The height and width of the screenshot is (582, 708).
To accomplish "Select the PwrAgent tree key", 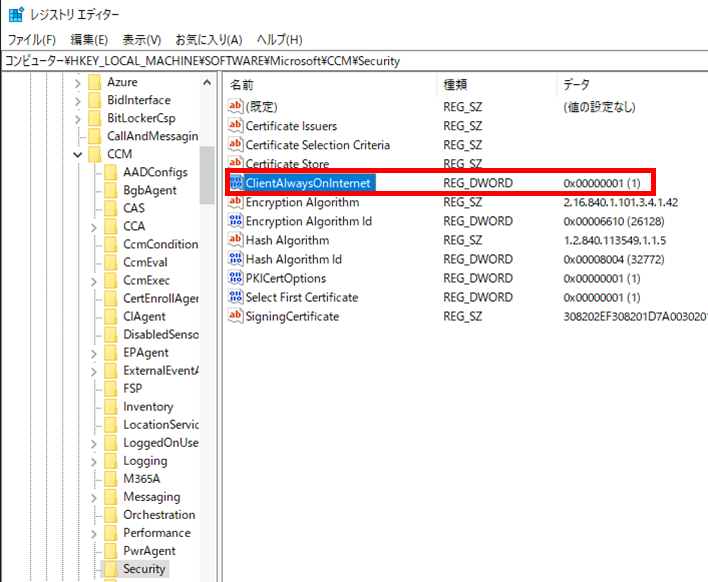I will pos(149,551).
